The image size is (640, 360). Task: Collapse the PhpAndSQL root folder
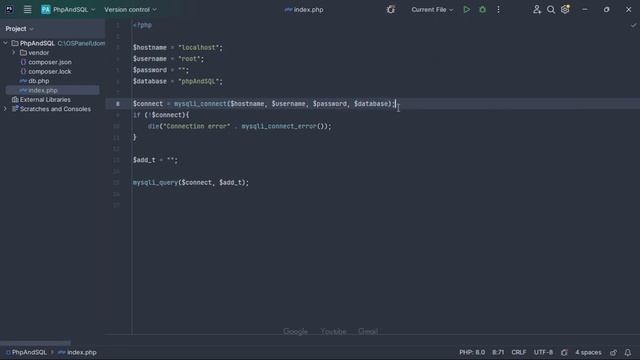tap(6, 43)
